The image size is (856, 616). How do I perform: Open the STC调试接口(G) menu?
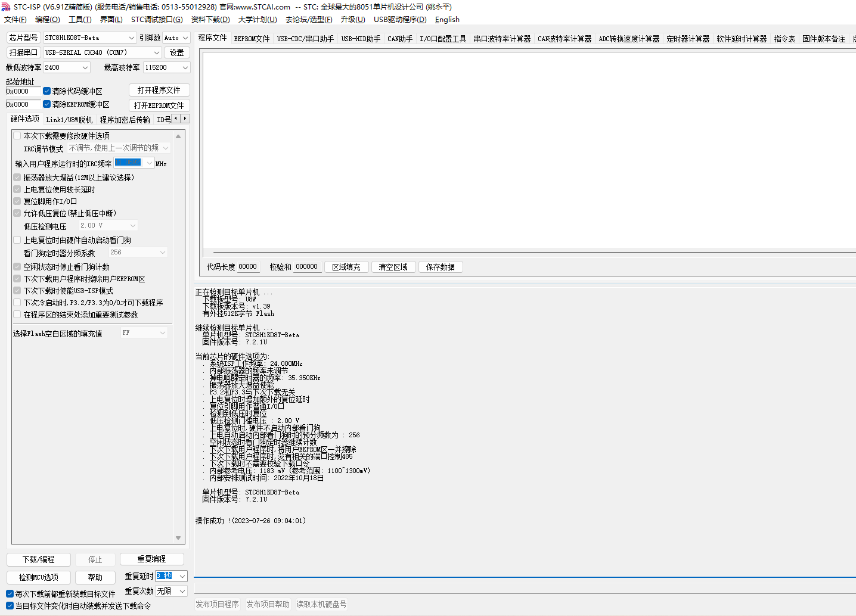pyautogui.click(x=157, y=20)
